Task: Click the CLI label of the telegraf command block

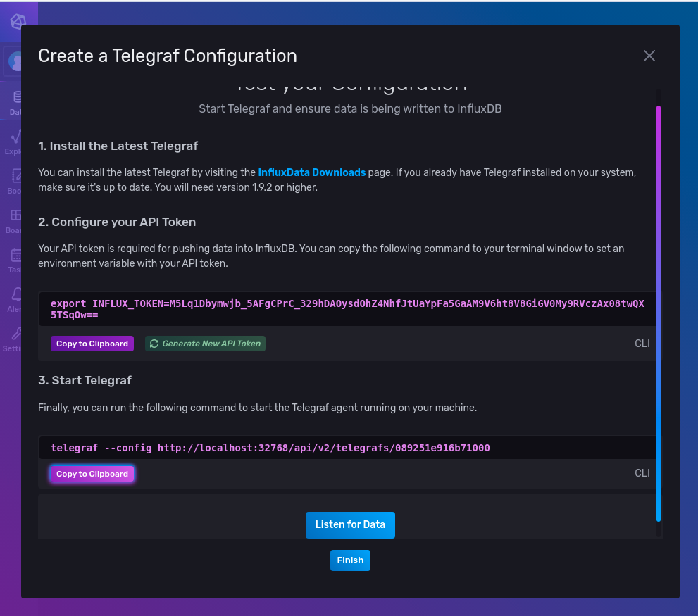Action: tap(642, 473)
